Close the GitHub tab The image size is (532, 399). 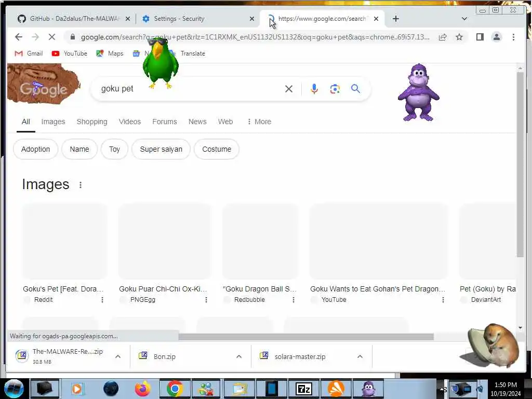click(128, 19)
